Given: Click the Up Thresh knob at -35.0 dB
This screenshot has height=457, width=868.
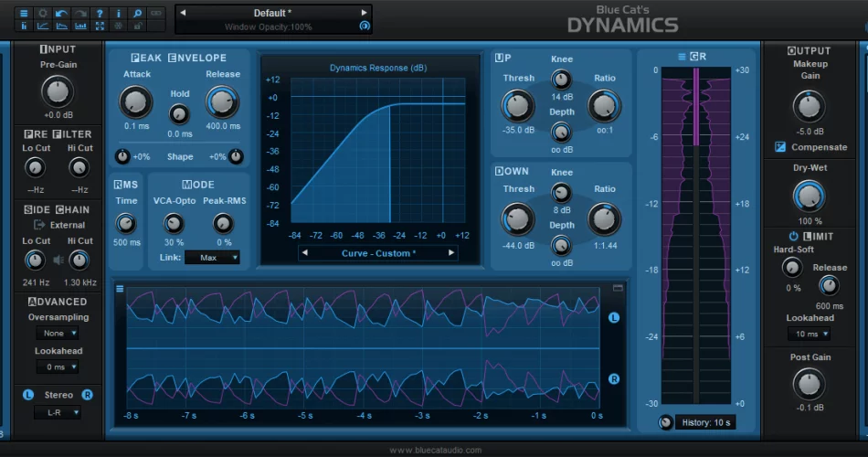Looking at the screenshot, I should (517, 106).
